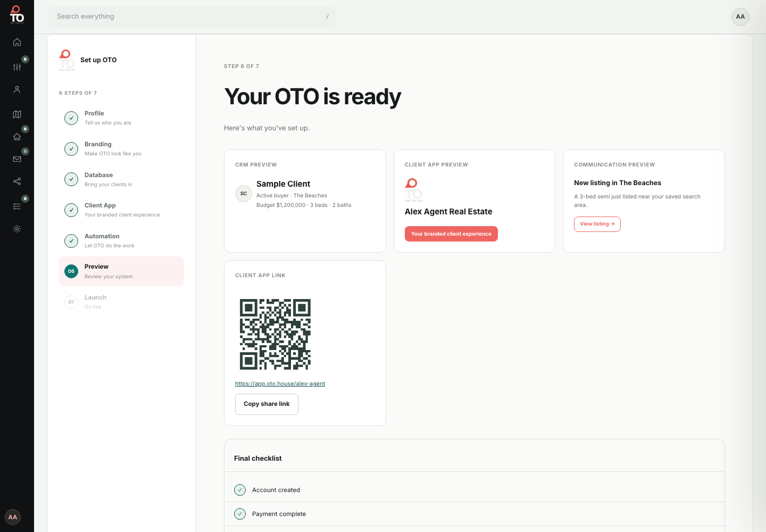Click the CLIENT APP PREVIEW label
This screenshot has width=766, height=532.
click(436, 165)
